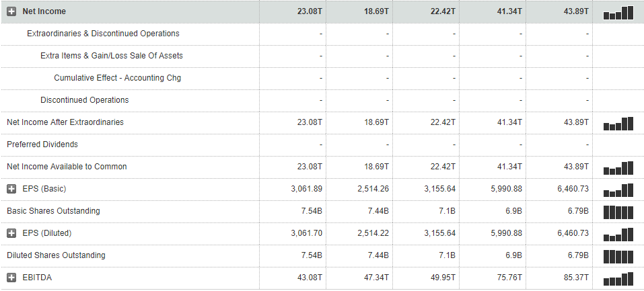Click Cumulative Effect - Accounting Chg row

click(117, 78)
